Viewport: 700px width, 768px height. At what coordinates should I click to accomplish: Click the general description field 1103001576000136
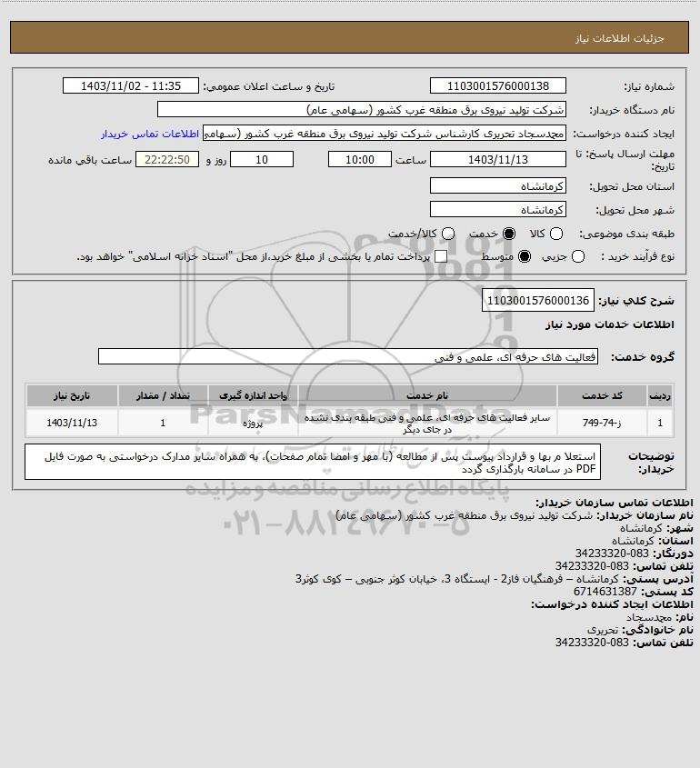pos(538,300)
